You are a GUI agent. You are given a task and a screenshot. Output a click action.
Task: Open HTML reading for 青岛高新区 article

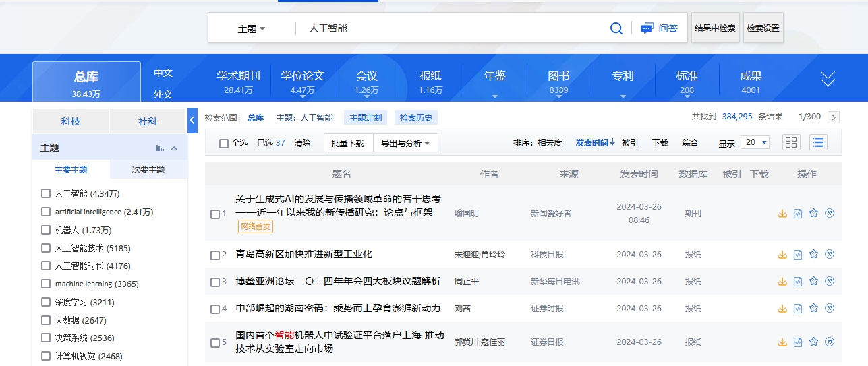pyautogui.click(x=798, y=254)
